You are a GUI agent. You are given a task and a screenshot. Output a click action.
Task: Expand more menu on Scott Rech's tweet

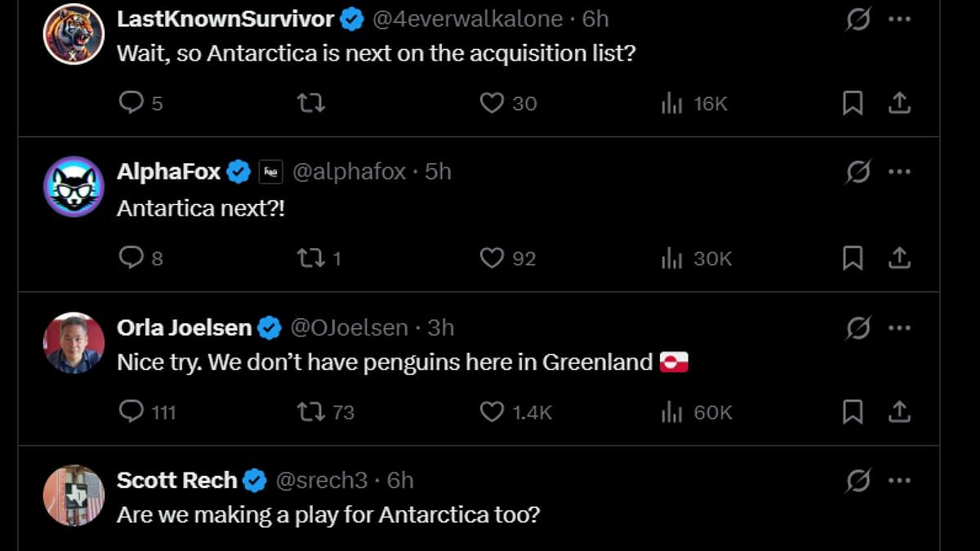(x=899, y=482)
